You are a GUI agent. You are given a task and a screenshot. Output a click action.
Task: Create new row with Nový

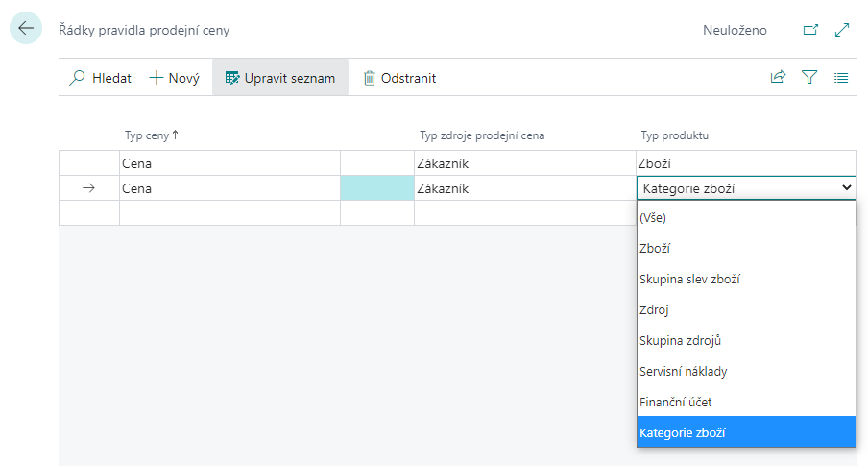point(175,78)
